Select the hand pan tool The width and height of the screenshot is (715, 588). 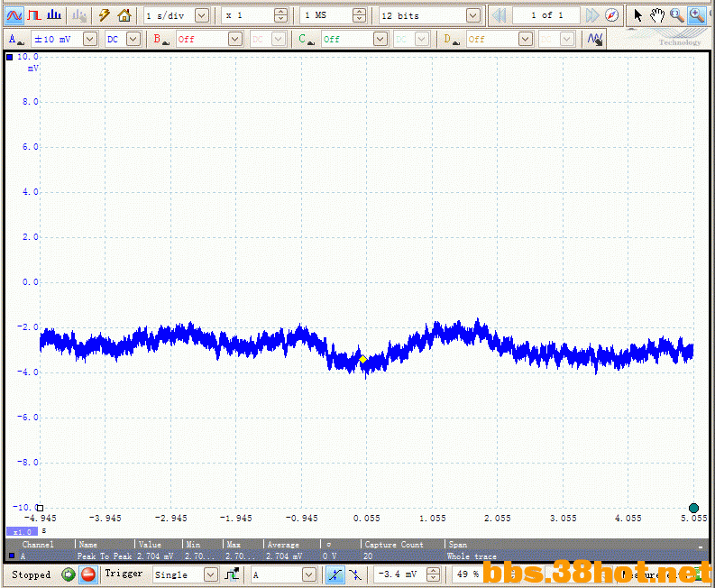click(x=657, y=16)
